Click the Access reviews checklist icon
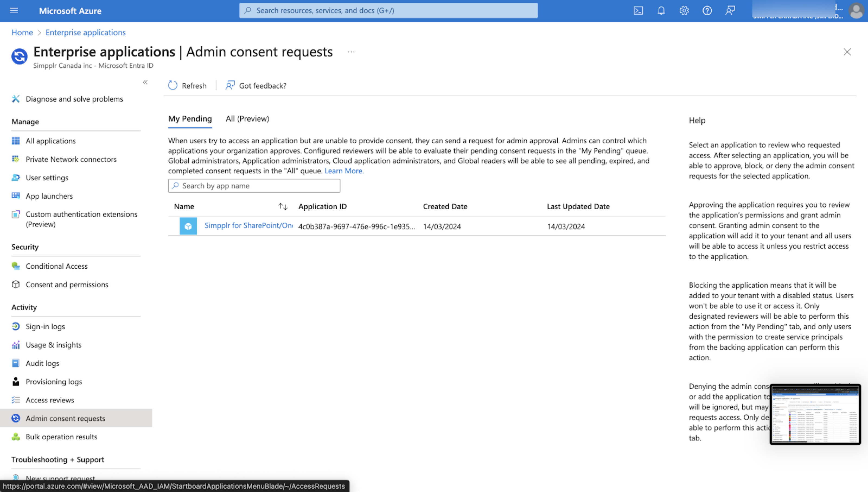The width and height of the screenshot is (868, 492). [x=15, y=400]
